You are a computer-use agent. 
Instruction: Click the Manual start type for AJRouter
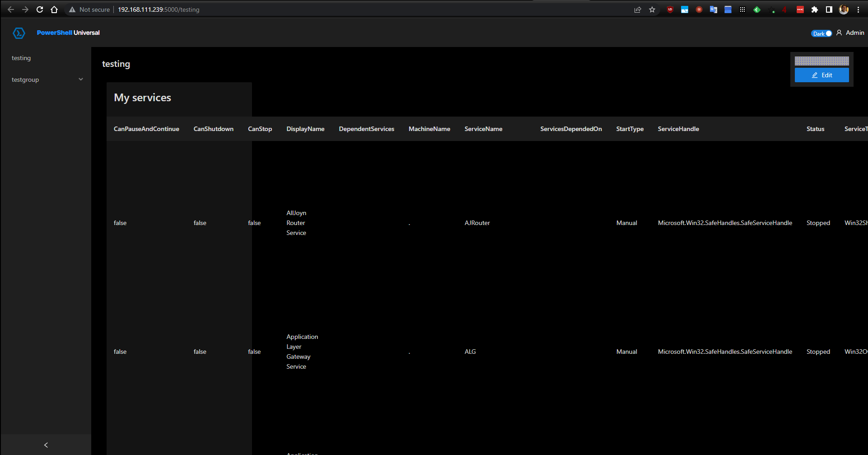click(627, 223)
